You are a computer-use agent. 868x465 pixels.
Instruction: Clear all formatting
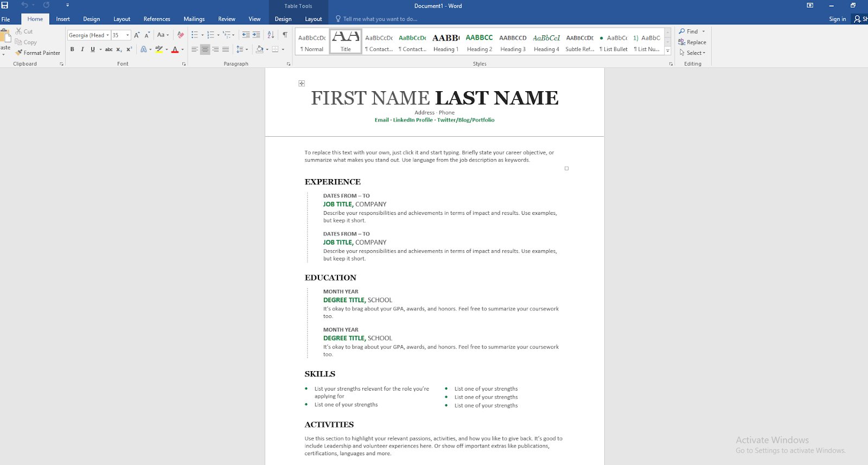[181, 35]
